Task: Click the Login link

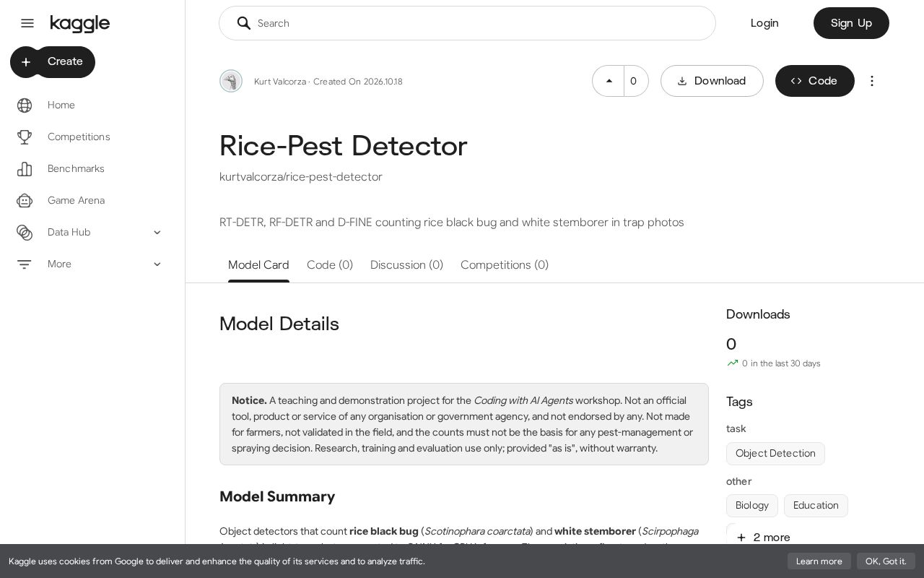Action: point(764,23)
